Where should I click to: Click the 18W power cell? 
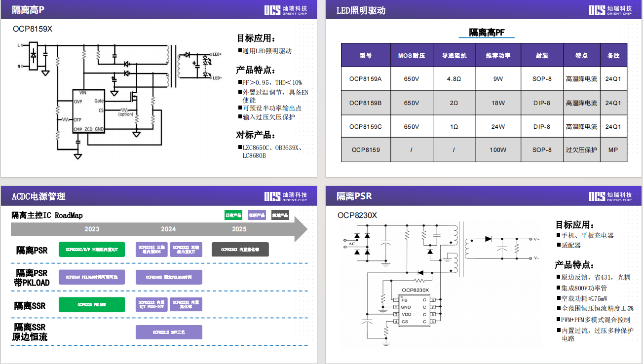(498, 103)
